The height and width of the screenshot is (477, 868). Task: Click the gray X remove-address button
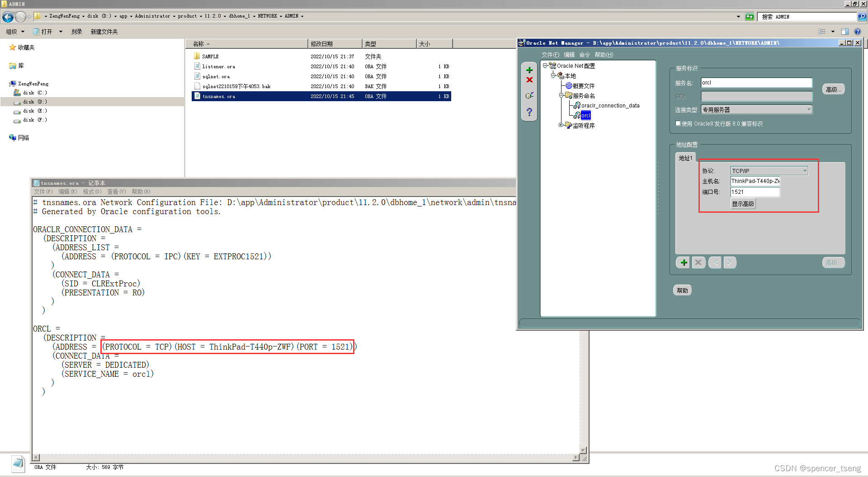pos(698,262)
